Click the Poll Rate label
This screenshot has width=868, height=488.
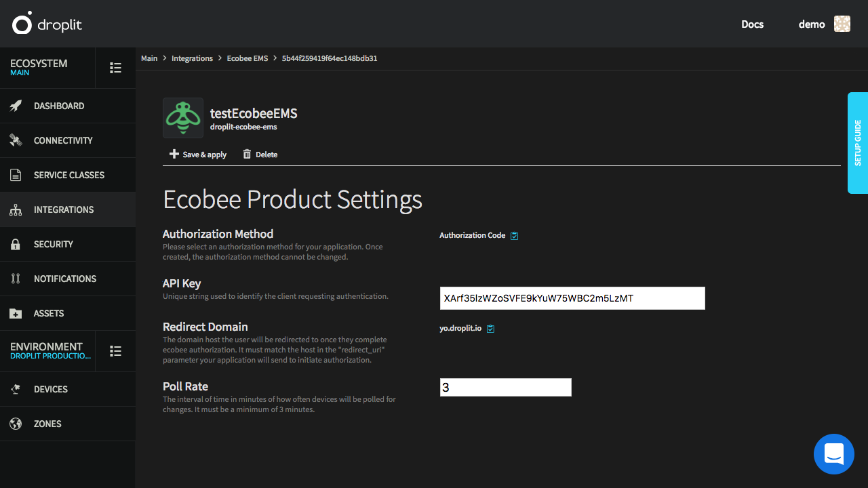click(185, 386)
